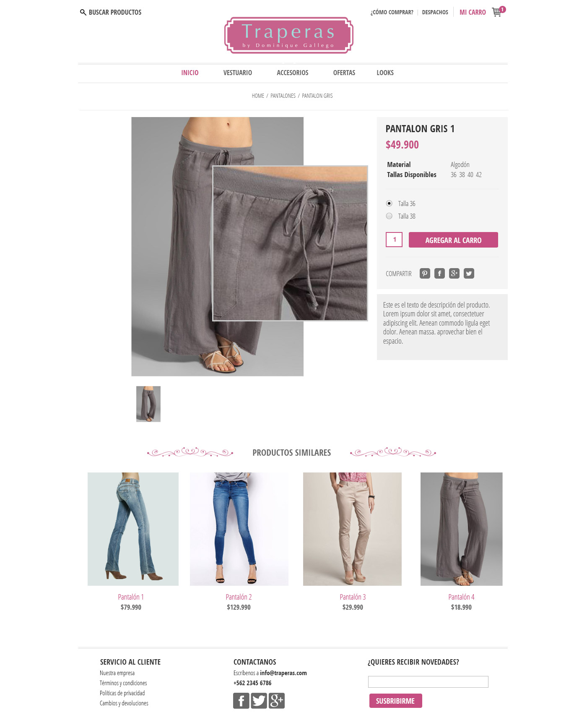Image resolution: width=587 pixels, height=728 pixels.
Task: Open footer Facebook icon
Action: tap(241, 701)
